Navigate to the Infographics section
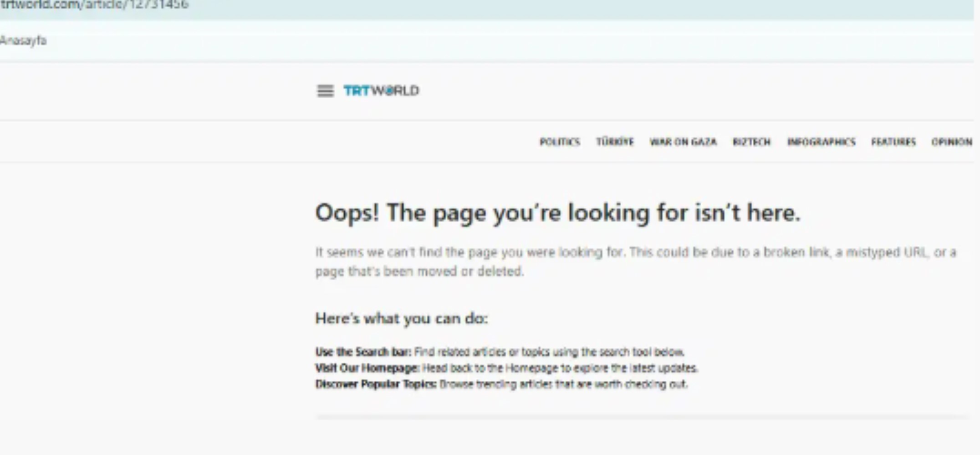Viewport: 980px width, 455px height. 821,142
